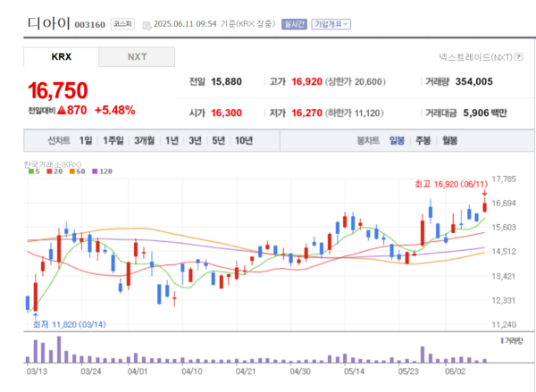Click the 17,785 price axis label
This screenshot has height=392, width=536.
504,179
